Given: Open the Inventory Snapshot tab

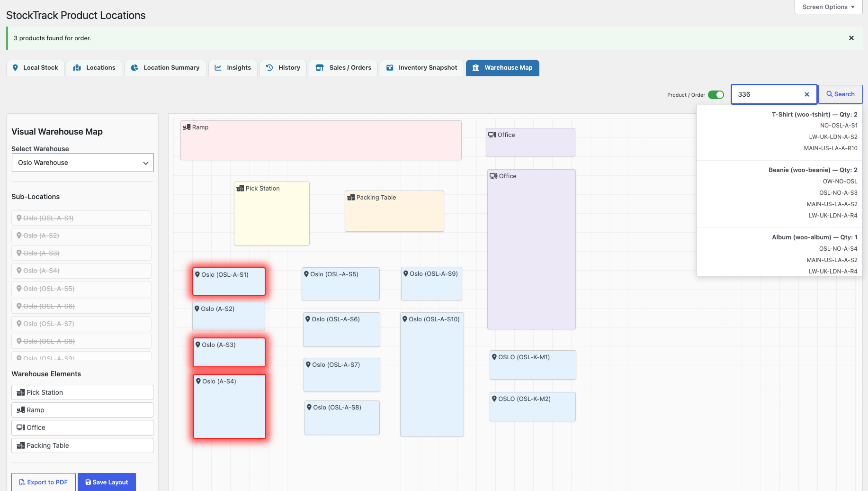Looking at the screenshot, I should tap(422, 68).
